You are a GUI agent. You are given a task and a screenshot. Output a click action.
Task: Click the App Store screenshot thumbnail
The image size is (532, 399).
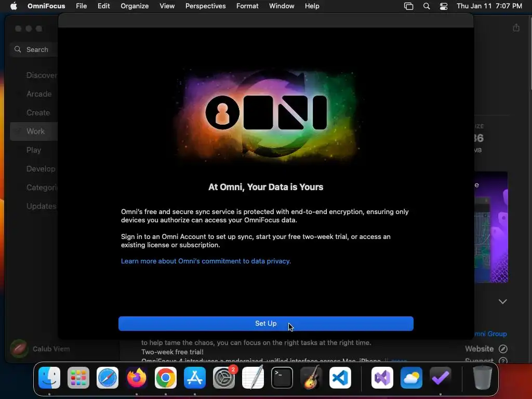(491, 227)
